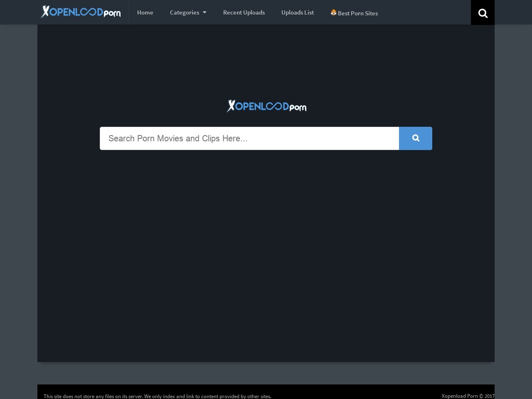Click the blue 'OPENLOAD' text in the header logo

click(76, 12)
